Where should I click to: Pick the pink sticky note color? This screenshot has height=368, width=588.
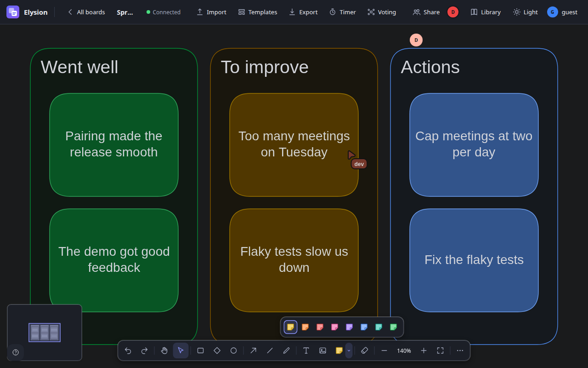[x=334, y=327]
